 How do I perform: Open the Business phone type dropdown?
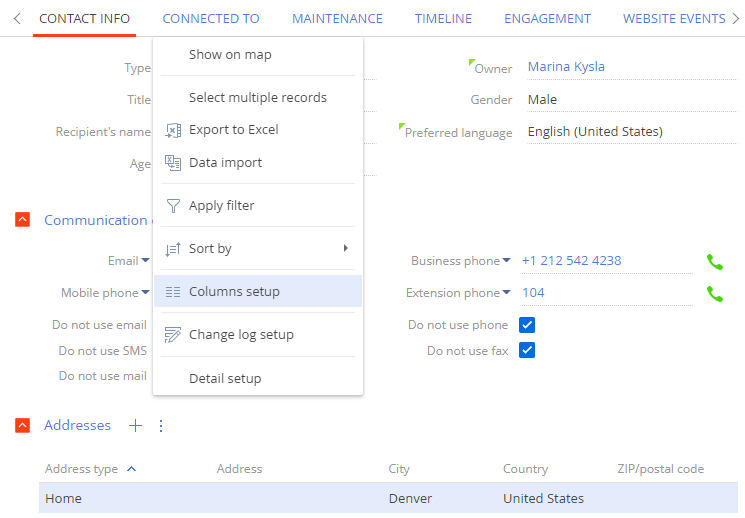coord(506,260)
